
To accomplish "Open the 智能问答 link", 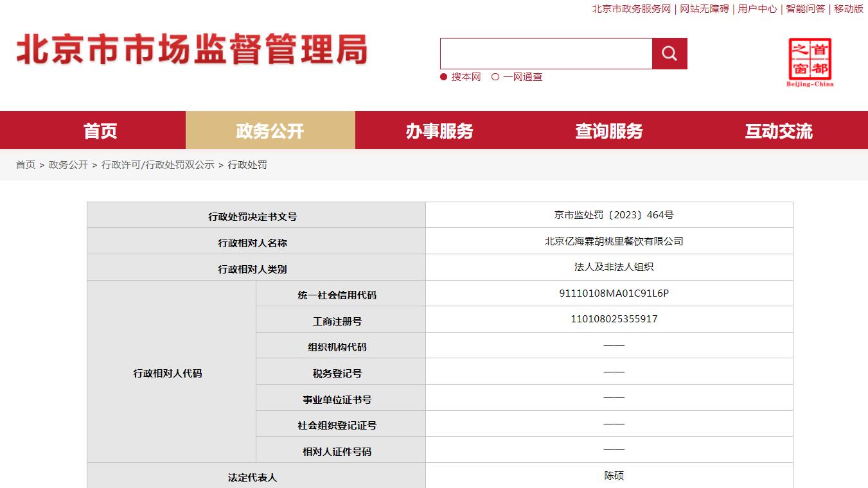I will [x=806, y=9].
